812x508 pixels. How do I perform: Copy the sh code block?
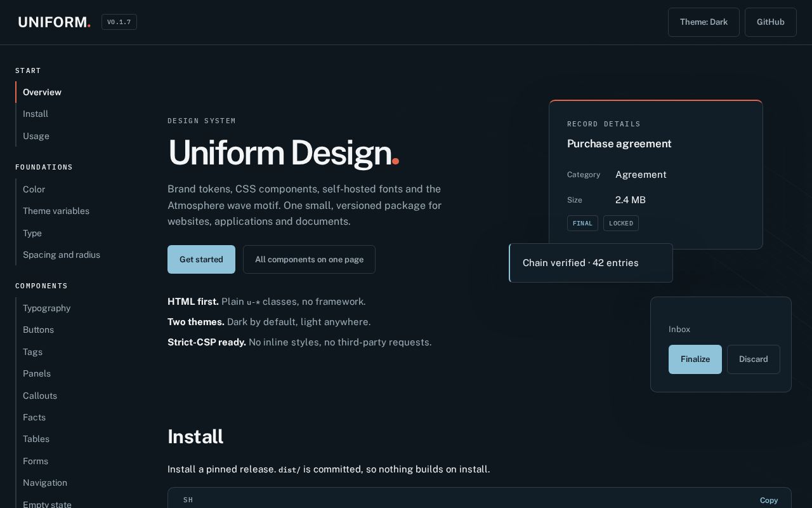click(769, 500)
